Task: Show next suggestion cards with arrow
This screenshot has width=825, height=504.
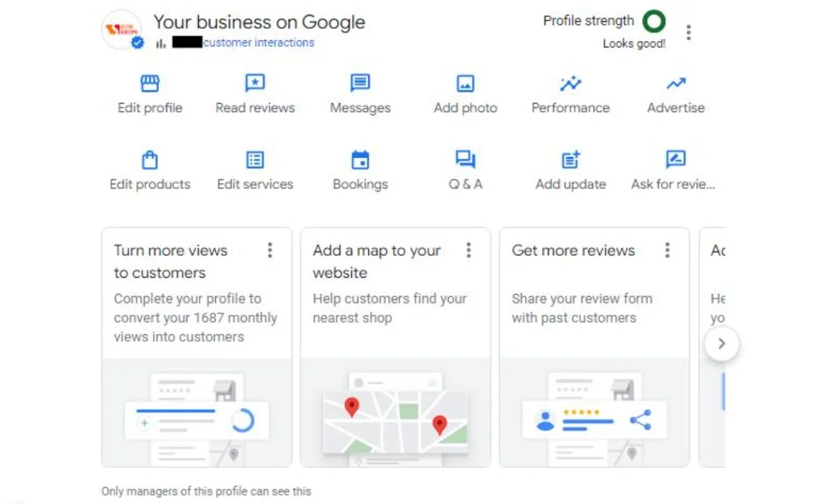Action: tap(722, 344)
